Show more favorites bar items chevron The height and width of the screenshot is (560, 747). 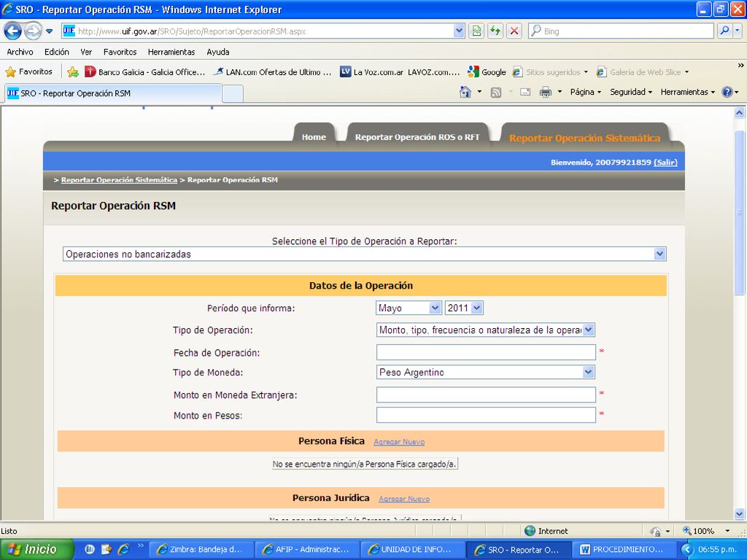tap(741, 65)
